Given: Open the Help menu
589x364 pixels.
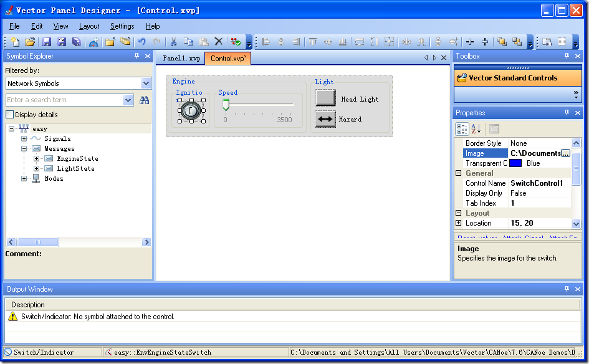Looking at the screenshot, I should pos(153,26).
